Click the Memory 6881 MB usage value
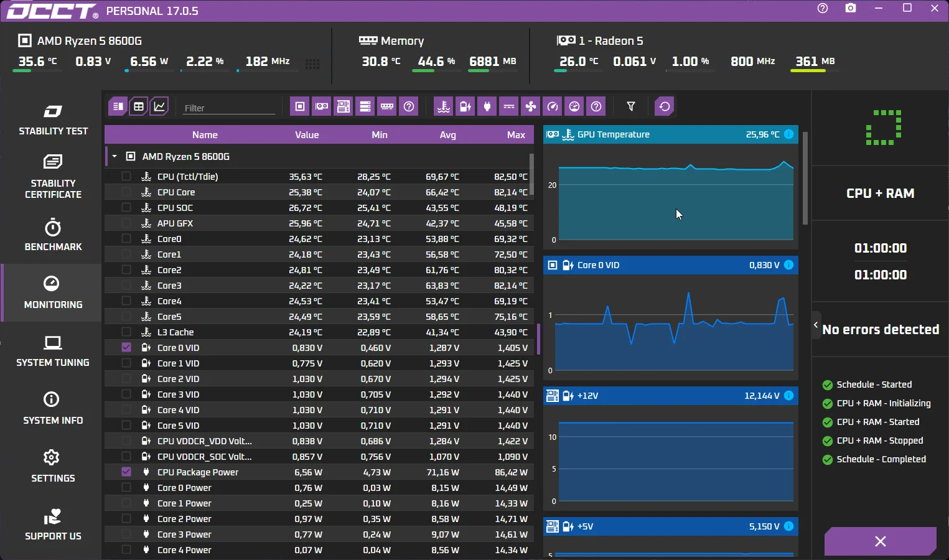This screenshot has height=560, width=949. pyautogui.click(x=493, y=61)
